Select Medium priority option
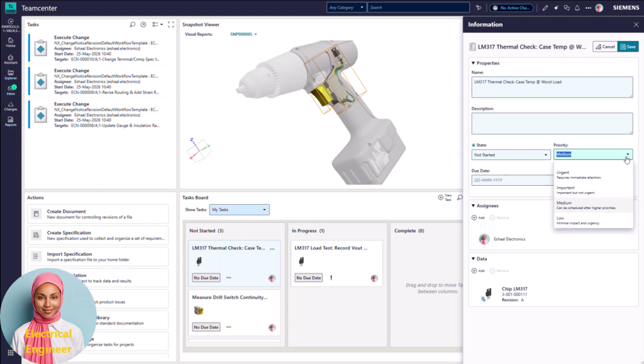The width and height of the screenshot is (644, 364). [x=593, y=205]
